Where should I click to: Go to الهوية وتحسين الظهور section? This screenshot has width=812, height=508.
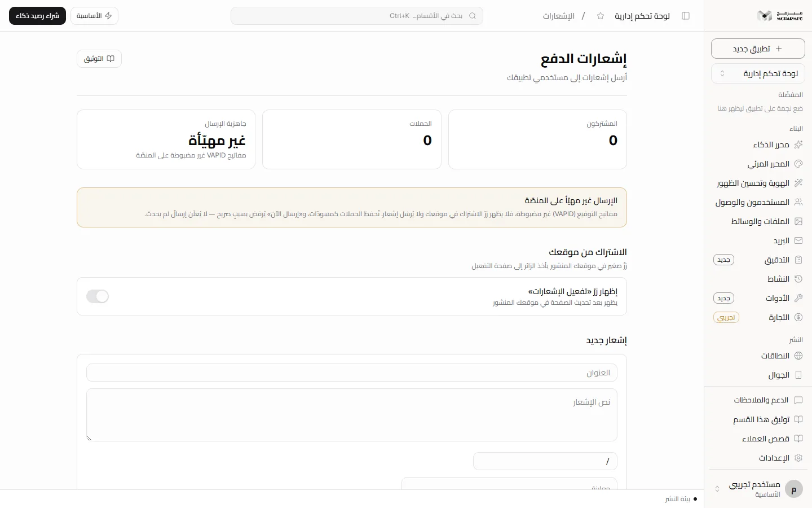[x=758, y=183]
